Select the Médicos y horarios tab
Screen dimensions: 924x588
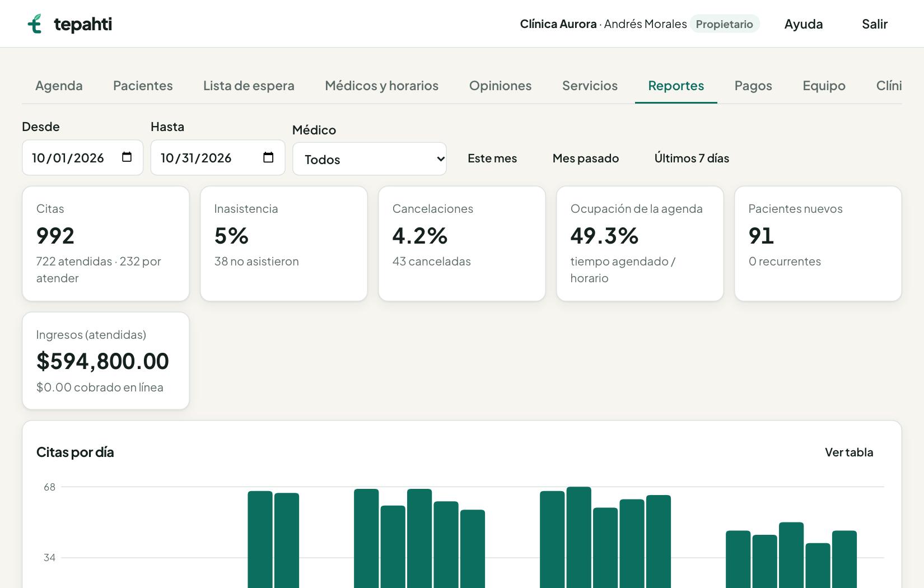coord(381,86)
